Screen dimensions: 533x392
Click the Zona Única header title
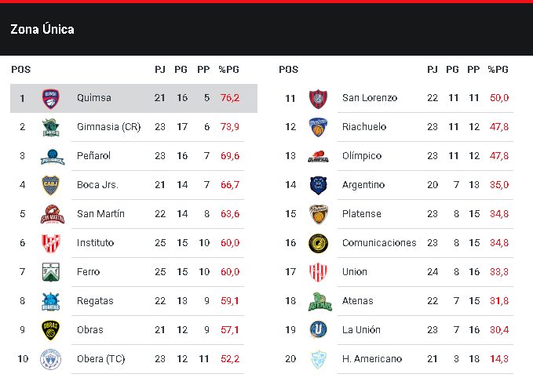tap(42, 30)
